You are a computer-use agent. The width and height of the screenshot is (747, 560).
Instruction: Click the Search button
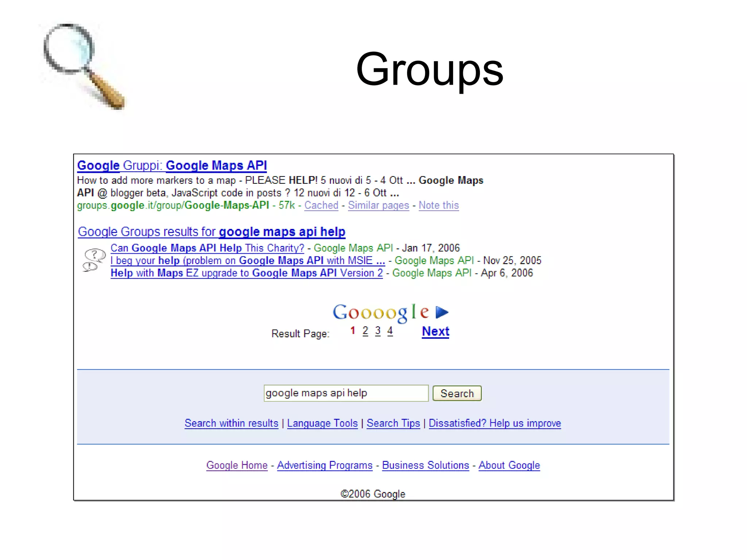(x=457, y=393)
